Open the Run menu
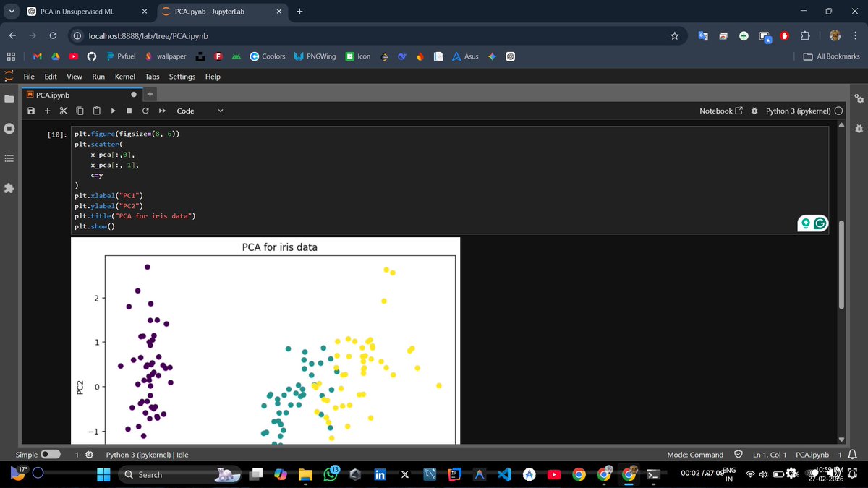The width and height of the screenshot is (868, 488). click(98, 76)
